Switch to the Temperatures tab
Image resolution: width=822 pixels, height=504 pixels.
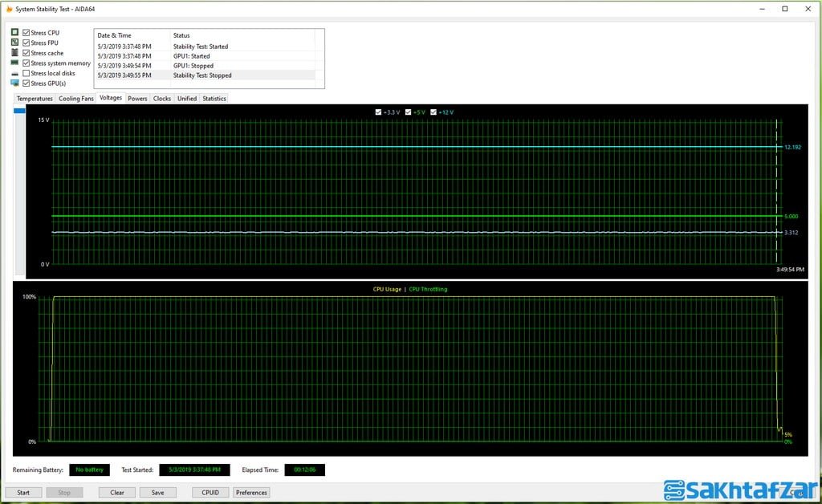pyautogui.click(x=35, y=99)
